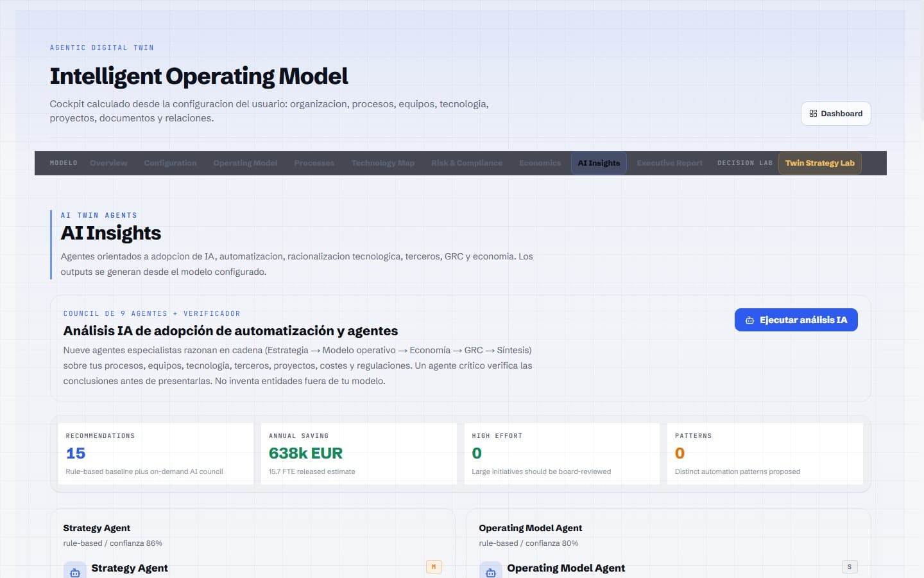Viewport: 924px width, 578px height.
Task: Run the Ejecutar análisis IA button
Action: click(x=796, y=320)
